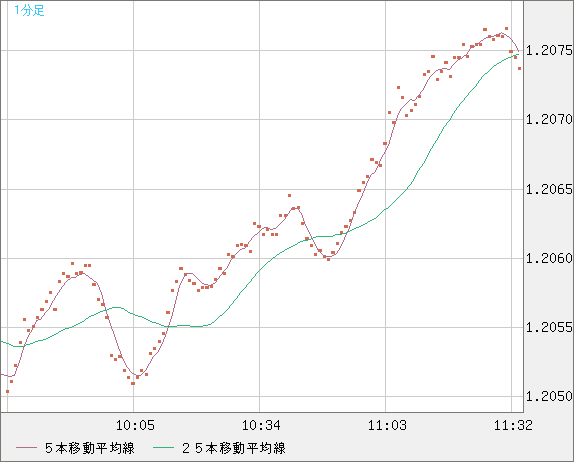Image resolution: width=574 pixels, height=462 pixels.
Task: Click the green legend line sample
Action: [x=163, y=448]
